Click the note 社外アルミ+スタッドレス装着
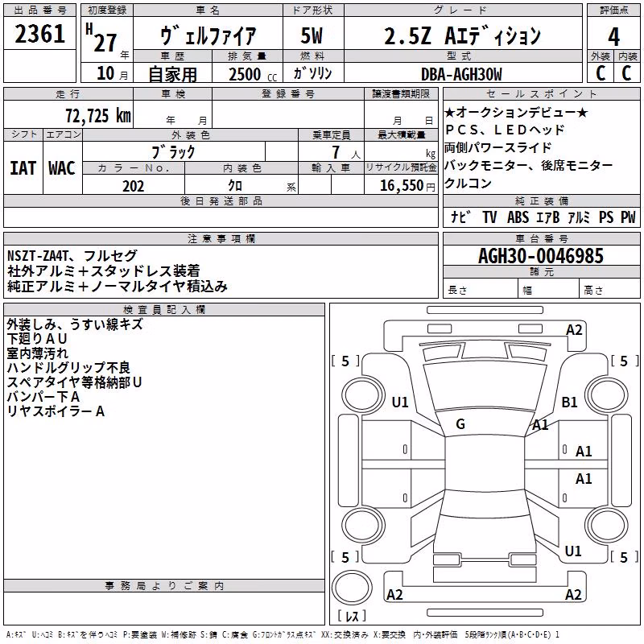 104,271
